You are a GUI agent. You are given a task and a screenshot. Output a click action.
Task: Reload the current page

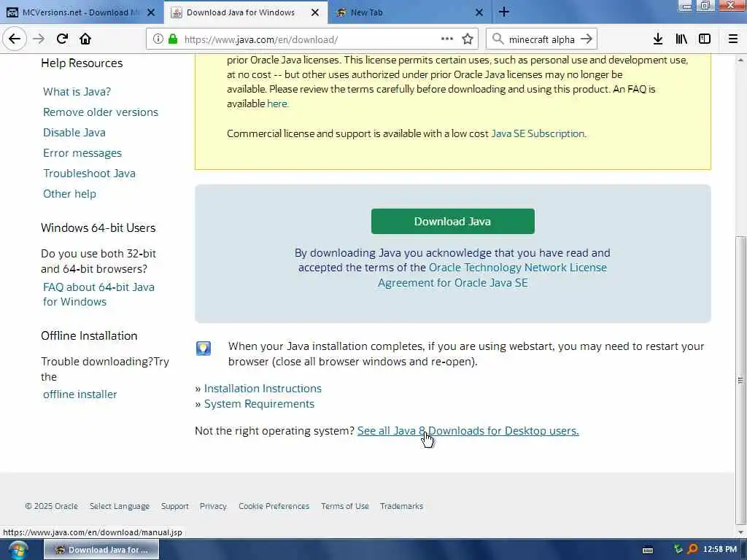click(62, 39)
